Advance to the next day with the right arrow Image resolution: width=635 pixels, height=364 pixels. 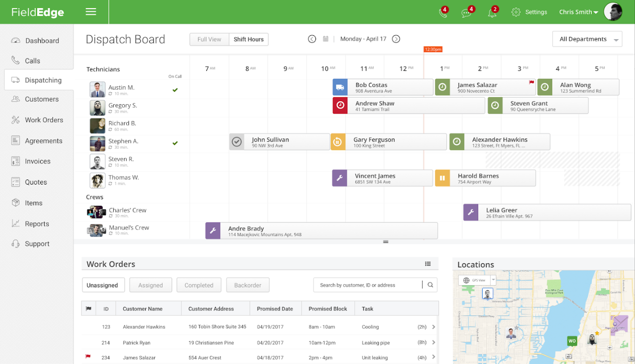pos(396,39)
